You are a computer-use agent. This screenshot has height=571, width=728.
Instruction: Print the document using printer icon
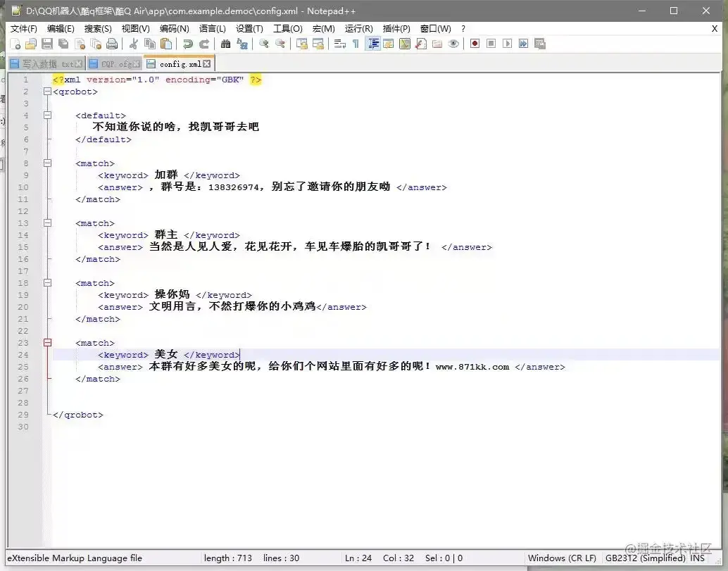click(112, 44)
